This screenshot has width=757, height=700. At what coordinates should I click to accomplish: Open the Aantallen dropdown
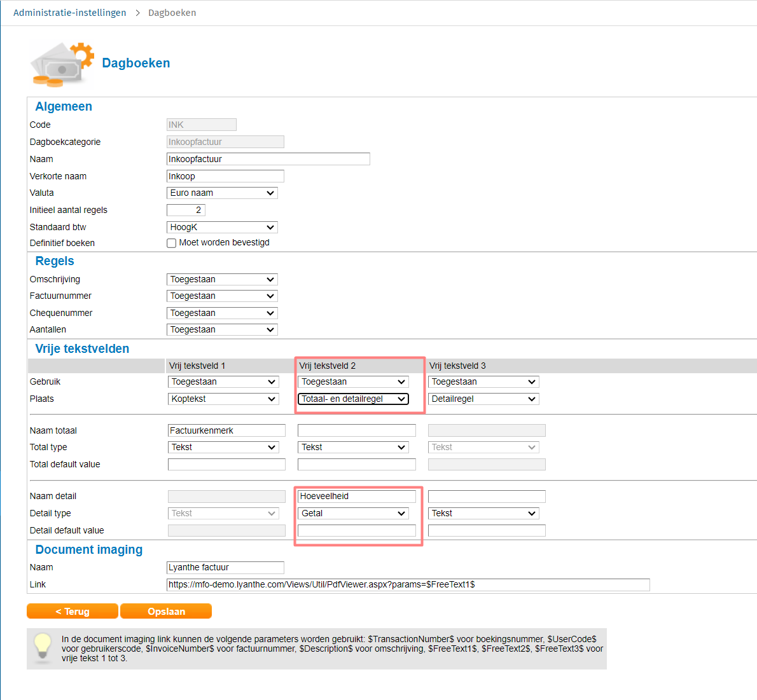pyautogui.click(x=222, y=330)
